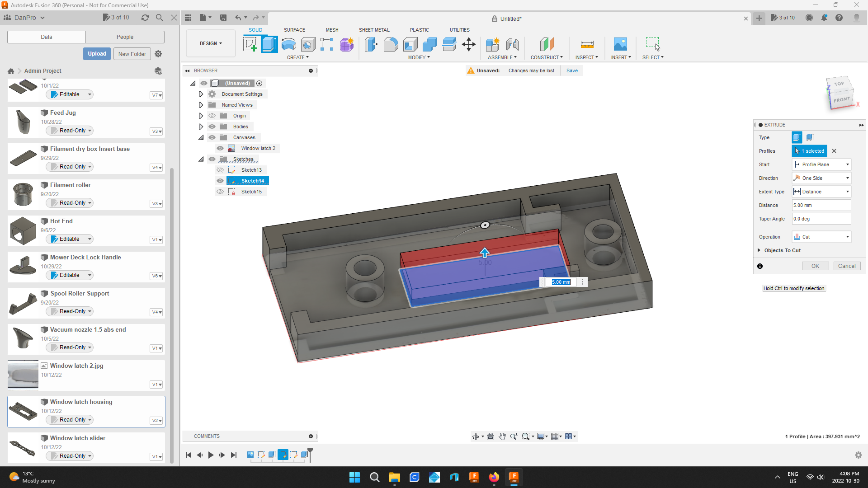
Task: Hide the Sketch14 sketch
Action: click(220, 180)
